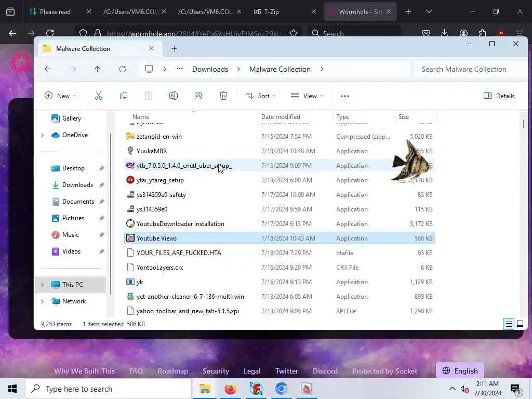
Task: Click the Delete trash icon in Explorer toolbar
Action: coord(223,96)
